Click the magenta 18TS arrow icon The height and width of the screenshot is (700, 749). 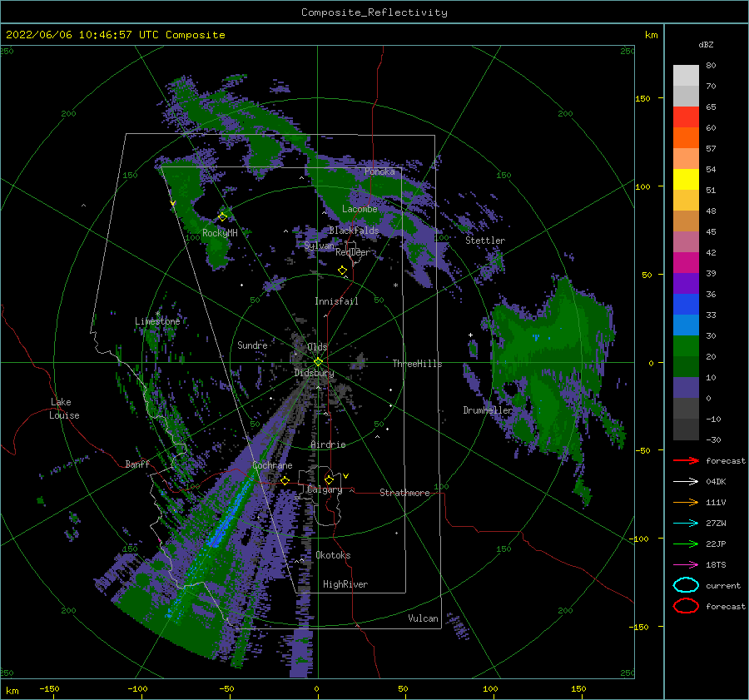point(686,565)
